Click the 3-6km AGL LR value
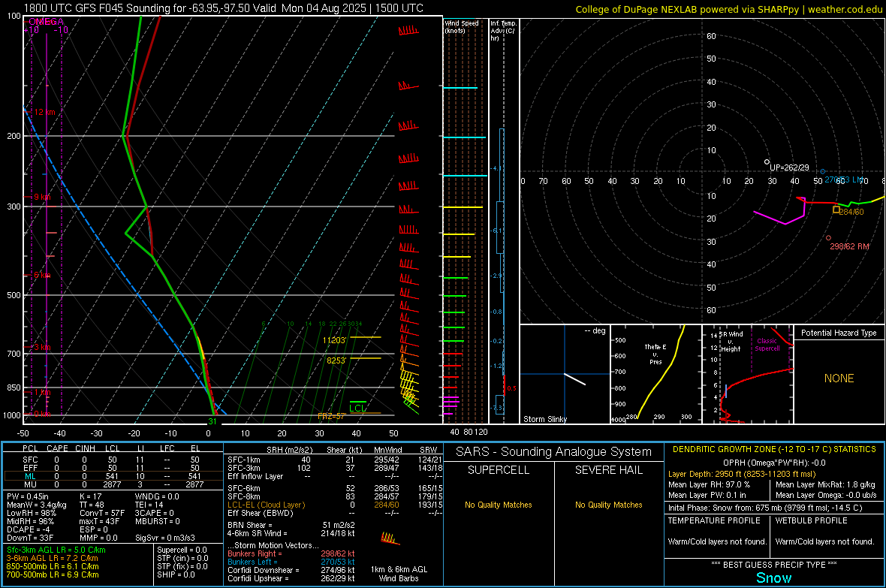Image resolution: width=886 pixels, height=588 pixels. click(x=52, y=558)
